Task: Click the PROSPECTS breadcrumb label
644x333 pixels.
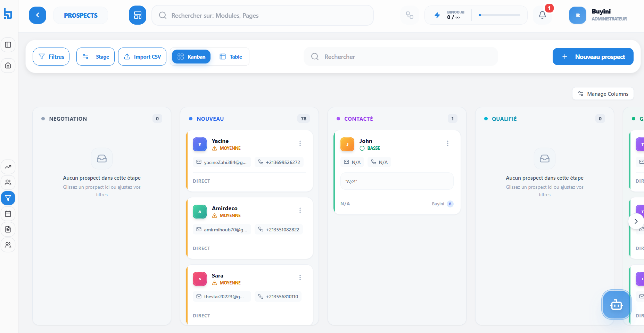Action: pos(81,15)
